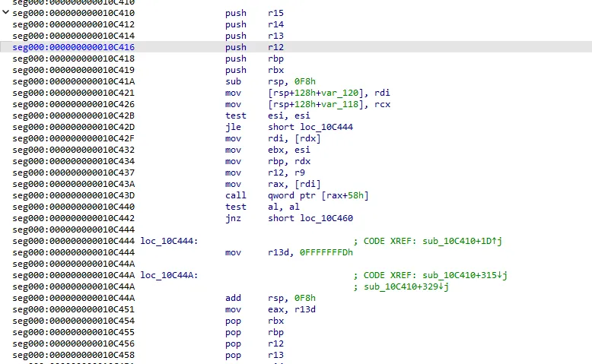Screen dimensions: 592x364
Task: Click address seg000:000000000010C451
Action: [x=73, y=309]
